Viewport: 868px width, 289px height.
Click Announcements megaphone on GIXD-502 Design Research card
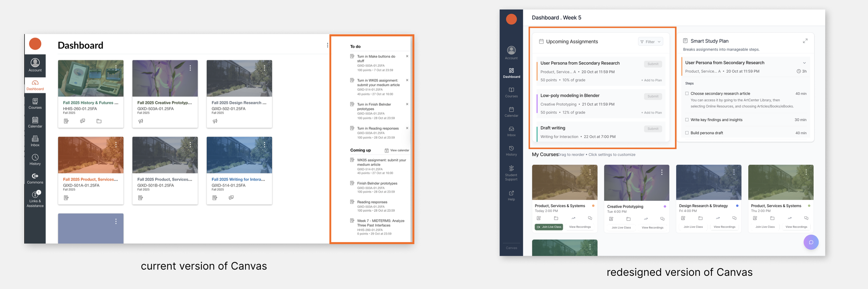pos(215,121)
